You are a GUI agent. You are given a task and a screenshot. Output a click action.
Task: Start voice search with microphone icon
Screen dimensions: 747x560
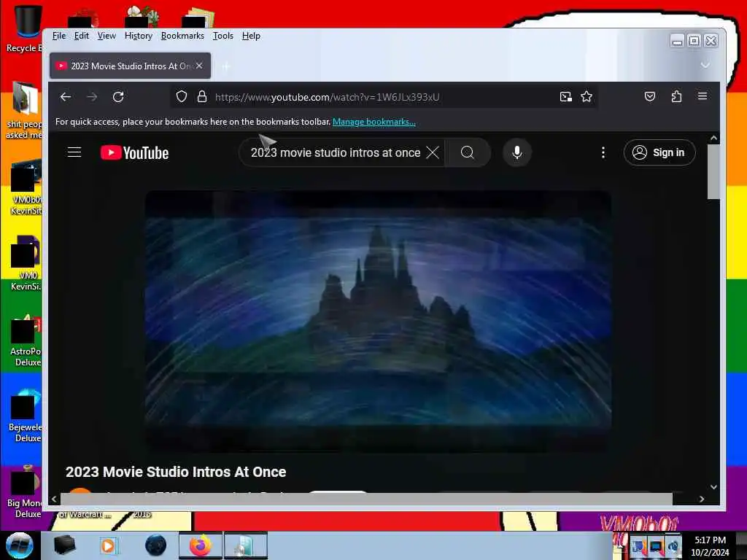517,152
